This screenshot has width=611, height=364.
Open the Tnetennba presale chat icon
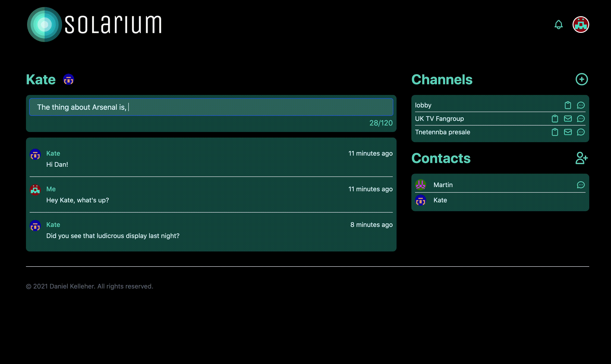click(581, 132)
